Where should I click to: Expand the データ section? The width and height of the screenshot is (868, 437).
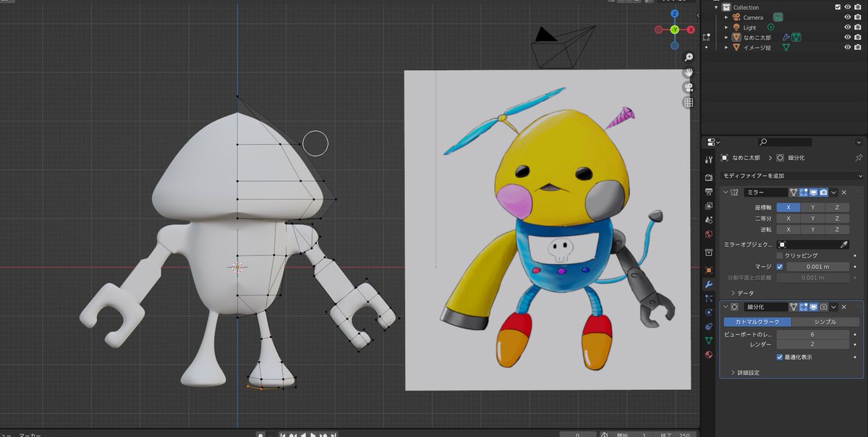click(x=742, y=292)
